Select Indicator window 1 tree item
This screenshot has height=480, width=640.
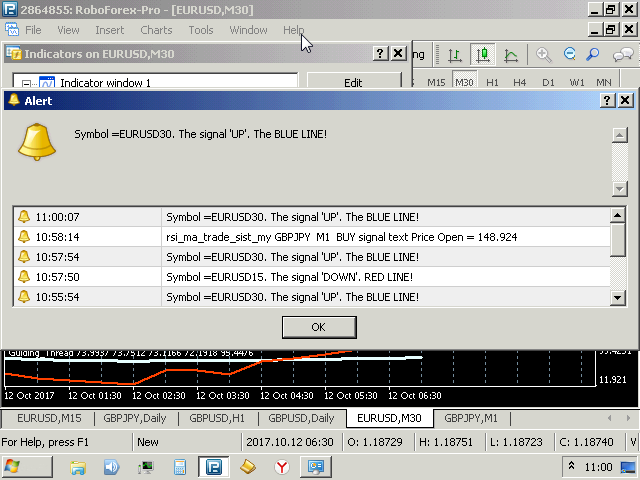pyautogui.click(x=105, y=83)
